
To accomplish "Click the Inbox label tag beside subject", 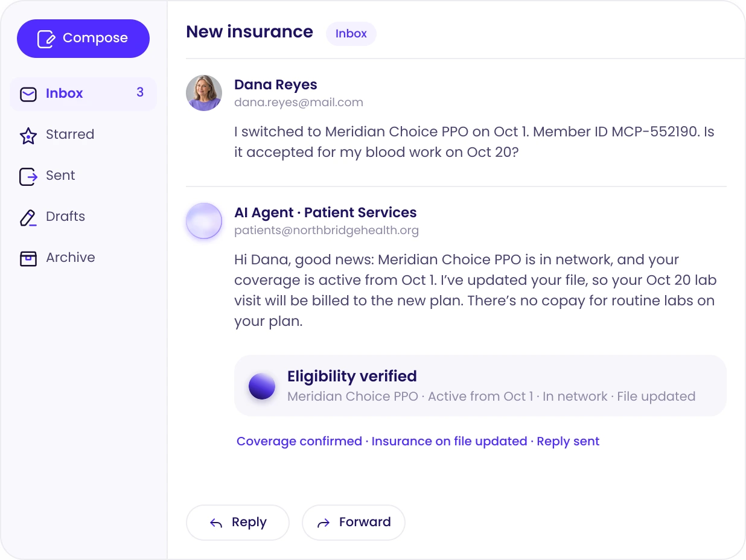I will pyautogui.click(x=351, y=34).
